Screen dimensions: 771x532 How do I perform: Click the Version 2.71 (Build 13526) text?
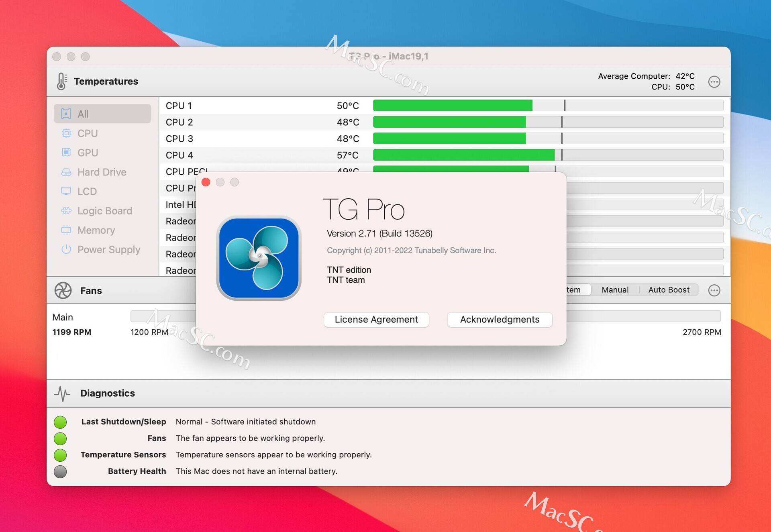point(379,233)
